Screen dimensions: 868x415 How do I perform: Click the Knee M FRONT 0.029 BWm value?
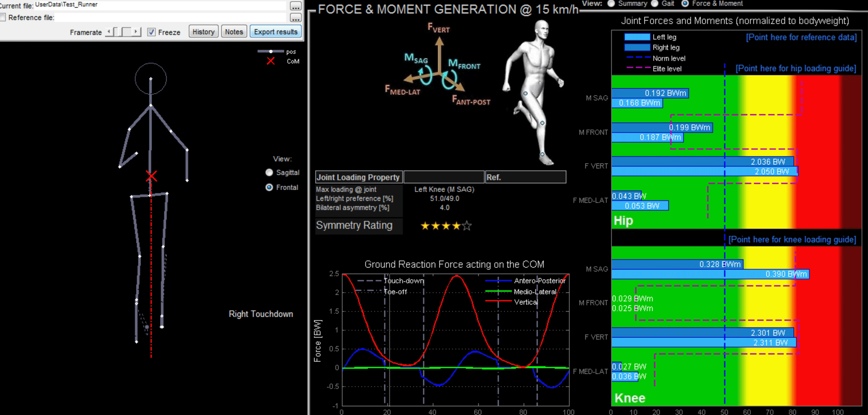pos(632,299)
